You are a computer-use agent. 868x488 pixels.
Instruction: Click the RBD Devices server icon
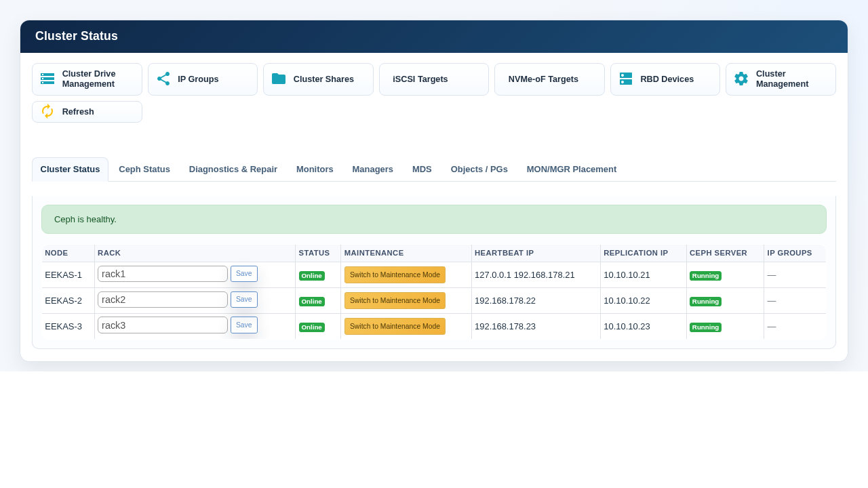coord(626,79)
